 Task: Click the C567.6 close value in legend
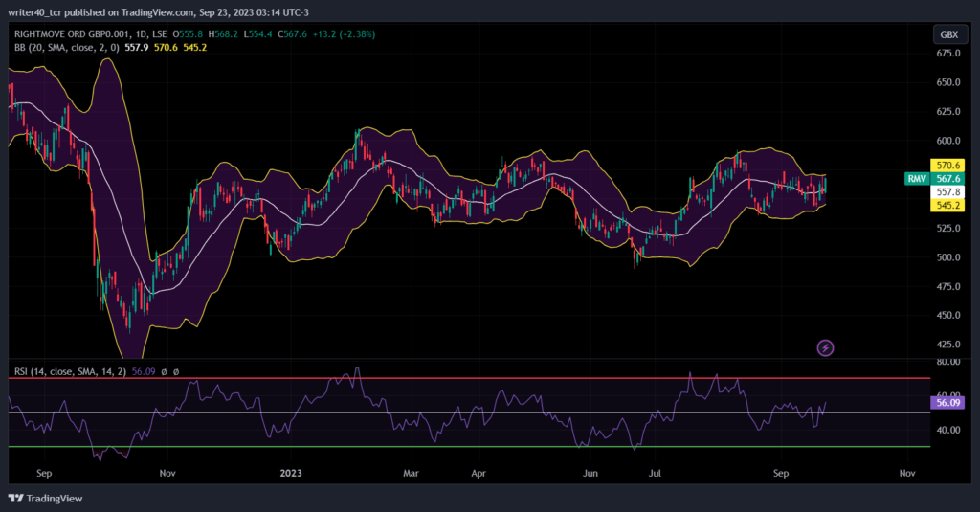point(293,34)
